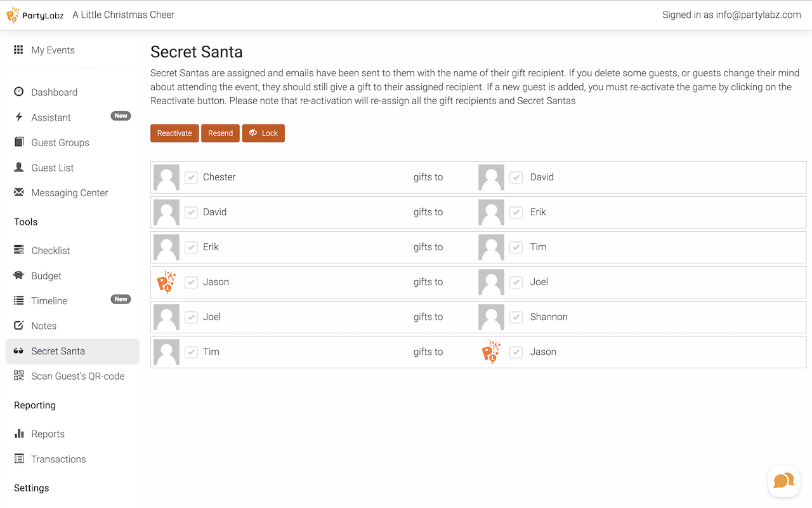Click the Budget piggy bank icon
Viewport: 812px width, 508px height.
(19, 276)
